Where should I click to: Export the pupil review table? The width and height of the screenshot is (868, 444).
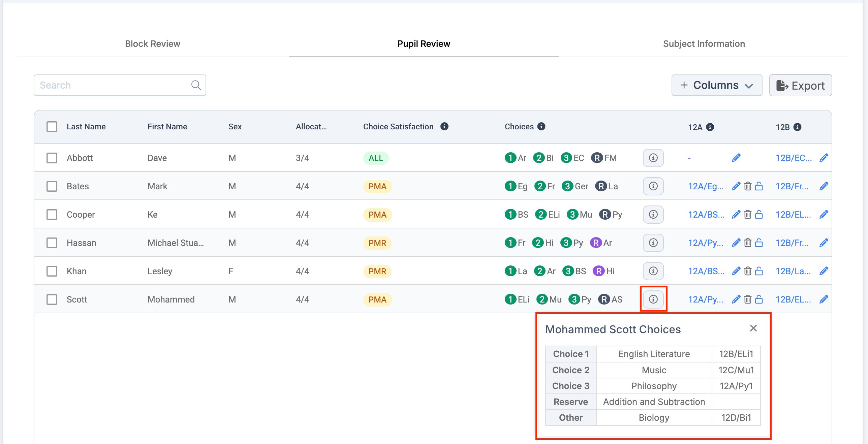click(800, 85)
